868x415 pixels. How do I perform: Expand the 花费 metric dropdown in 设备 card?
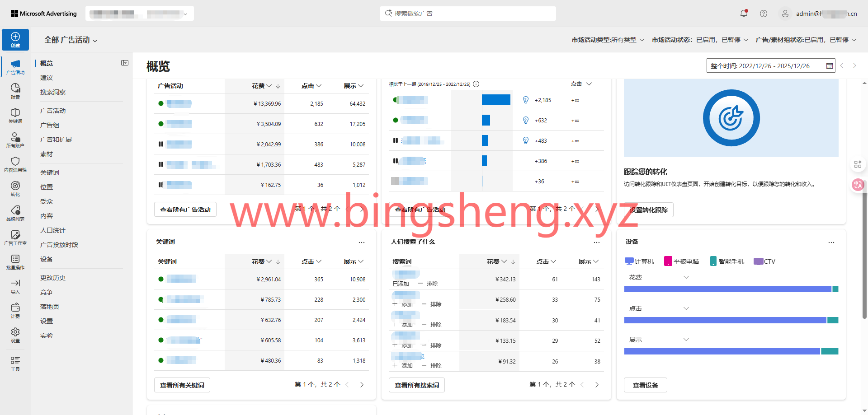pyautogui.click(x=658, y=277)
